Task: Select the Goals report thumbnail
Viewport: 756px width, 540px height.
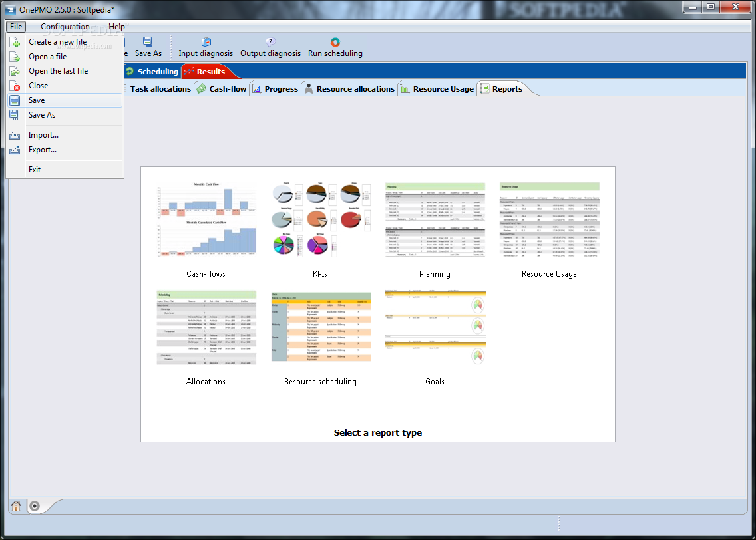Action: point(435,328)
